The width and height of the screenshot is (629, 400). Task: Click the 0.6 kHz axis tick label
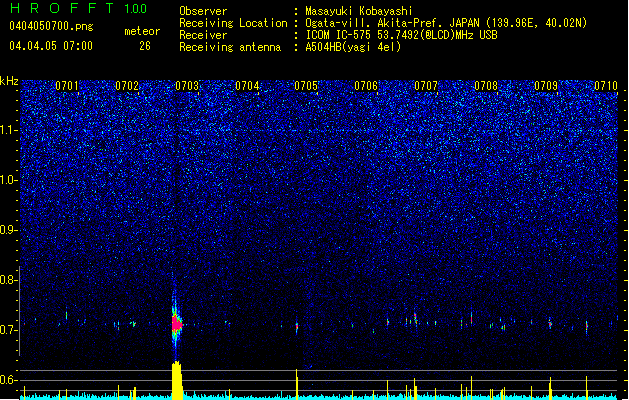pos(9,380)
